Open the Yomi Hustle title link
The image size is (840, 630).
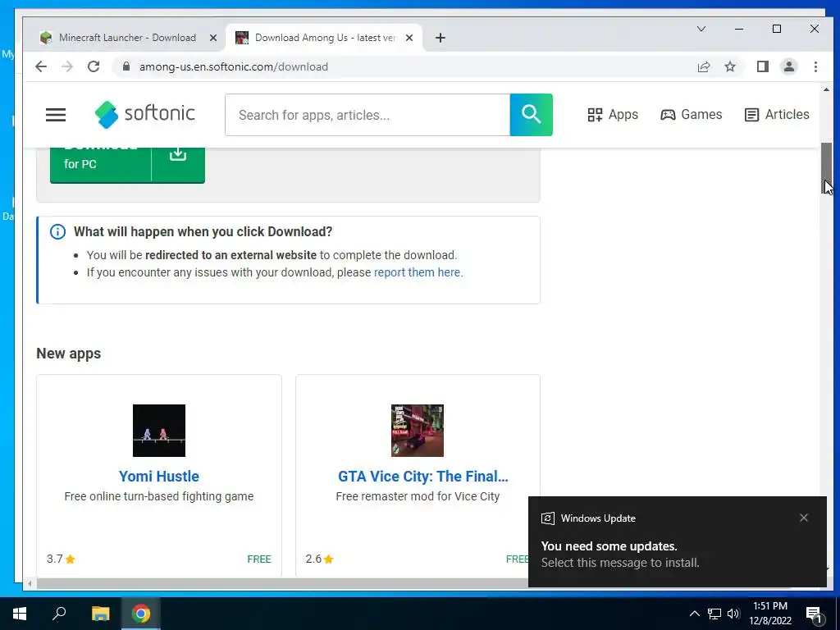tap(159, 477)
